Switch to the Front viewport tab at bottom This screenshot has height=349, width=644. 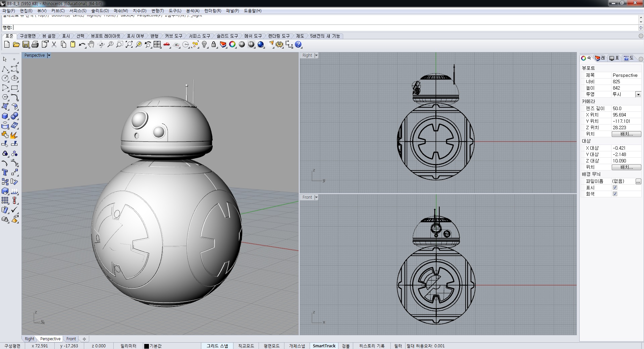pos(71,339)
